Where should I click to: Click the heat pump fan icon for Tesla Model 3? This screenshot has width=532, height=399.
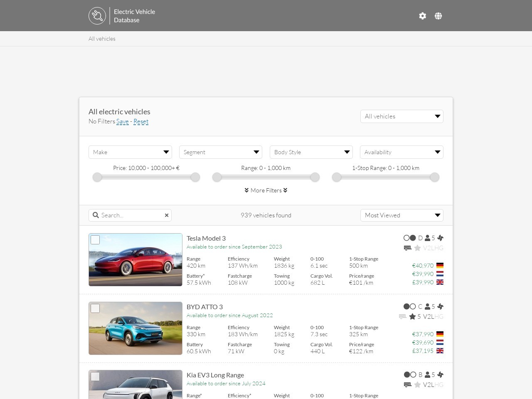click(x=440, y=238)
